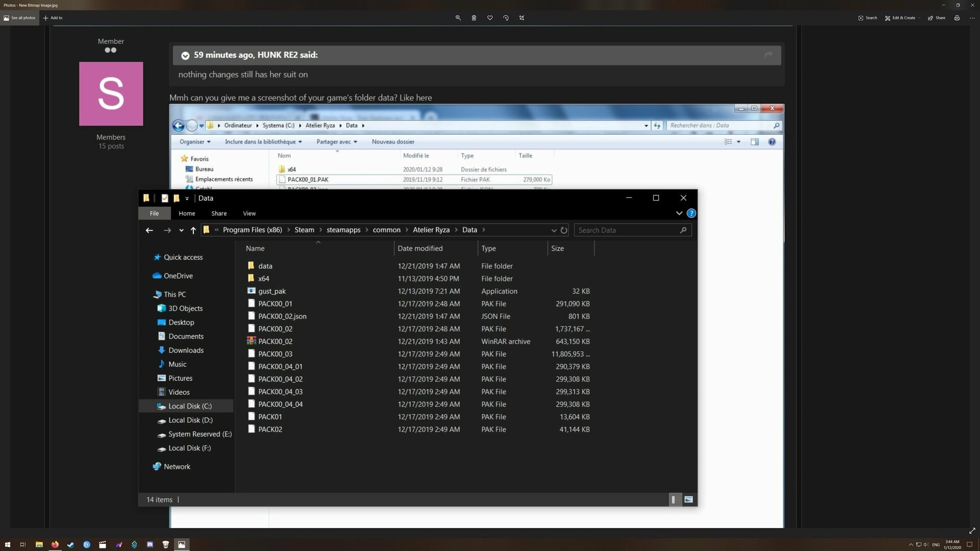980x551 pixels.
Task: Click the S member avatar
Action: (x=111, y=94)
